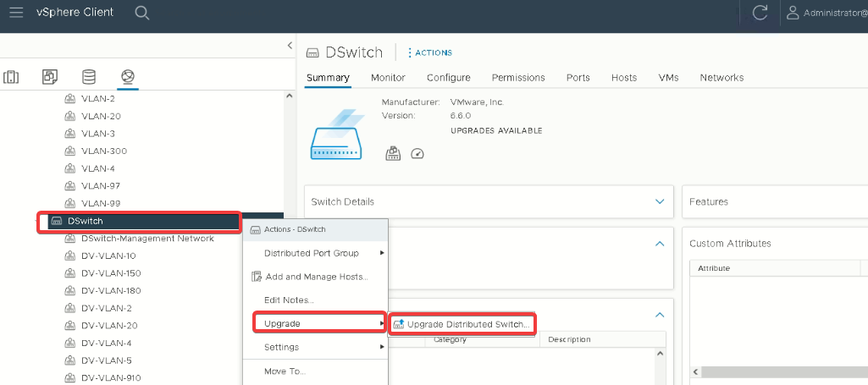Collapse the panel with Category column
The height and width of the screenshot is (385, 868).
pyautogui.click(x=660, y=315)
